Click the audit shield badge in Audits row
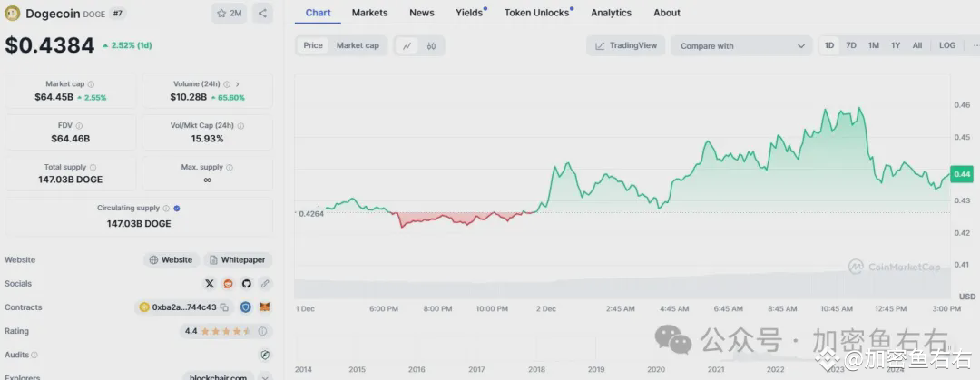The width and height of the screenshot is (980, 380). click(265, 355)
